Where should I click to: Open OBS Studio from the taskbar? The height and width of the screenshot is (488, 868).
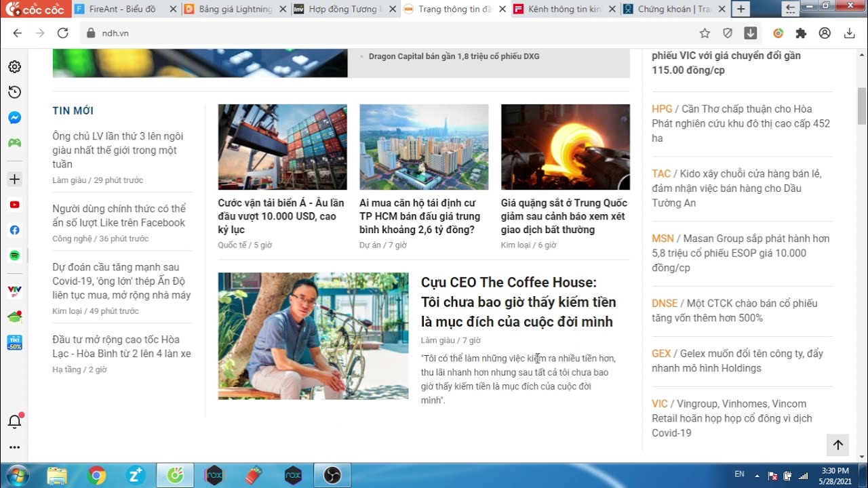332,475
